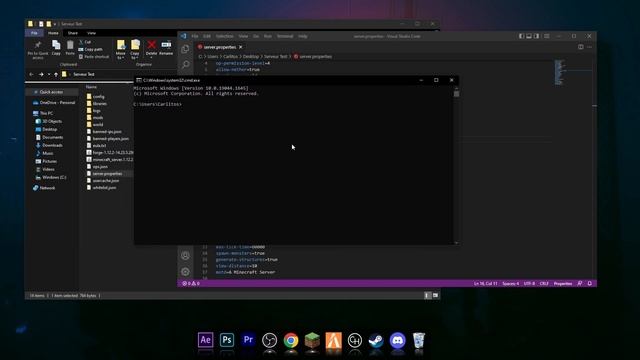Image resolution: width=640 pixels, height=360 pixels.
Task: Switch to View ribbon tab in Explorer
Action: click(x=91, y=33)
